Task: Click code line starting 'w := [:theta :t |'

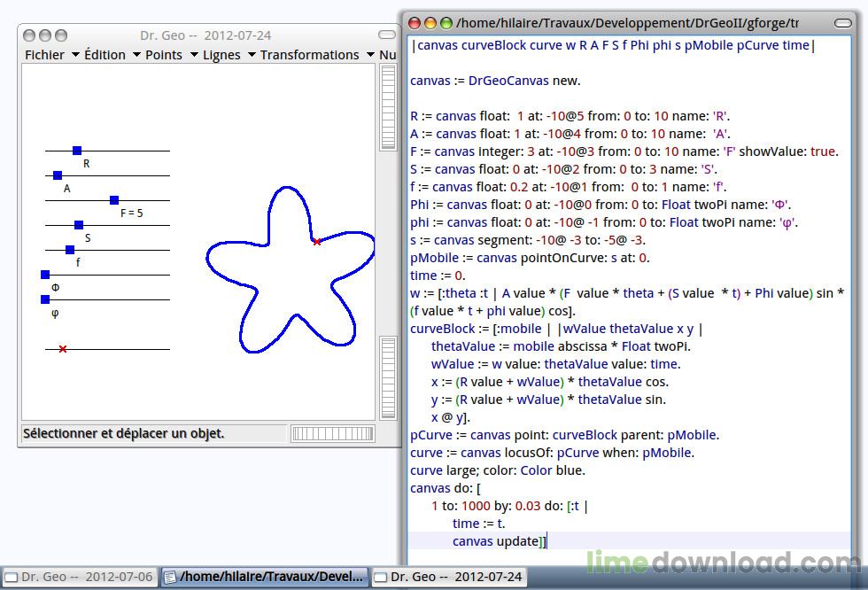Action: pos(627,293)
